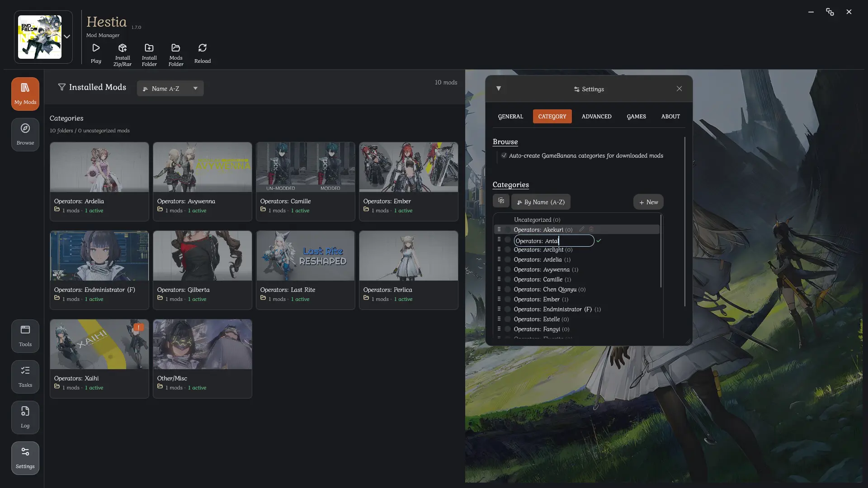Image resolution: width=868 pixels, height=488 pixels.
Task: Open My Mods in the sidebar
Action: 25,94
